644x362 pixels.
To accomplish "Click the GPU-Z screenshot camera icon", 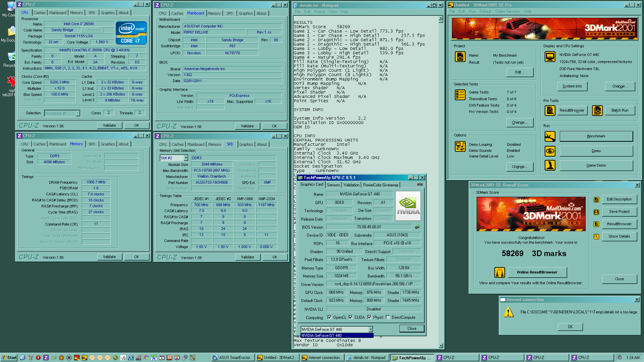I will coord(420,184).
